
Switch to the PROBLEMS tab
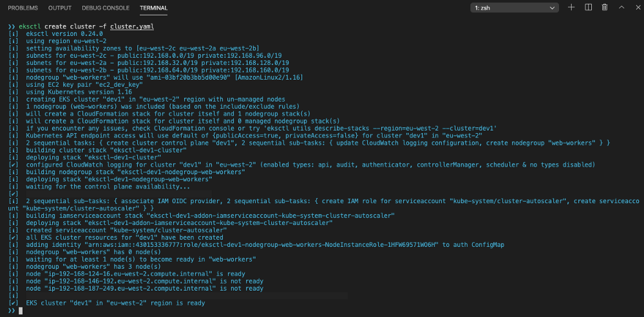point(23,8)
